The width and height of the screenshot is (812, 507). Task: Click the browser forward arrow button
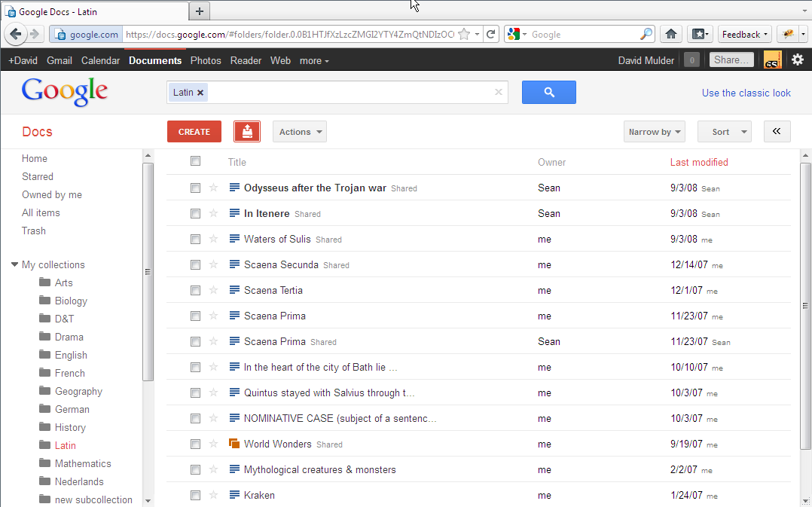click(35, 34)
